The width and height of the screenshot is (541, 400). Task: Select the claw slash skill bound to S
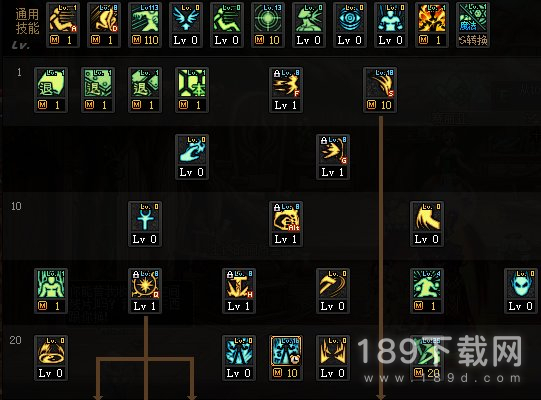pos(380,90)
